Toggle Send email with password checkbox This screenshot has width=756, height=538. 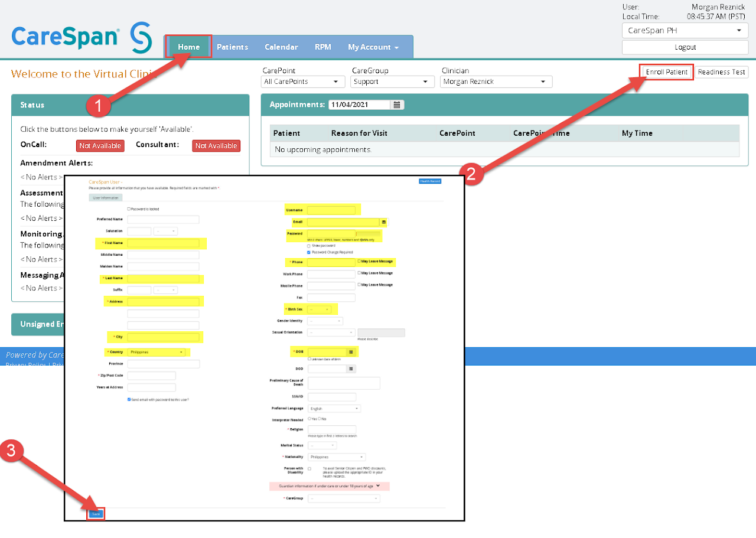coord(129,399)
